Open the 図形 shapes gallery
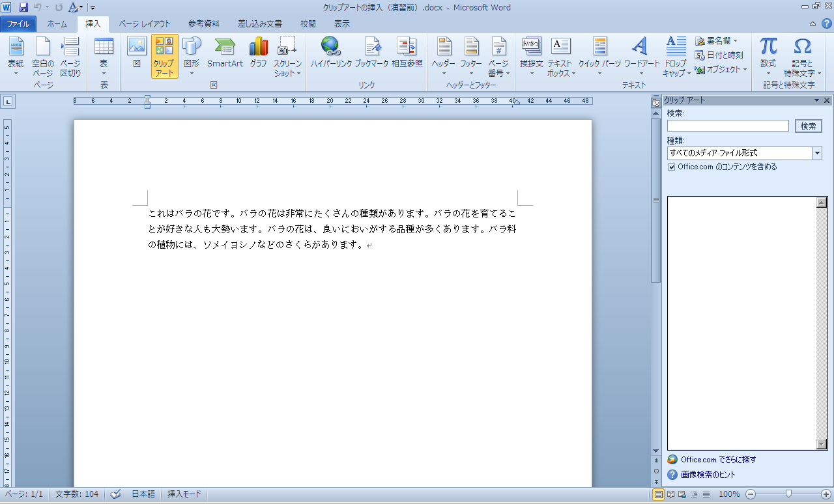The image size is (834, 504). [x=192, y=56]
